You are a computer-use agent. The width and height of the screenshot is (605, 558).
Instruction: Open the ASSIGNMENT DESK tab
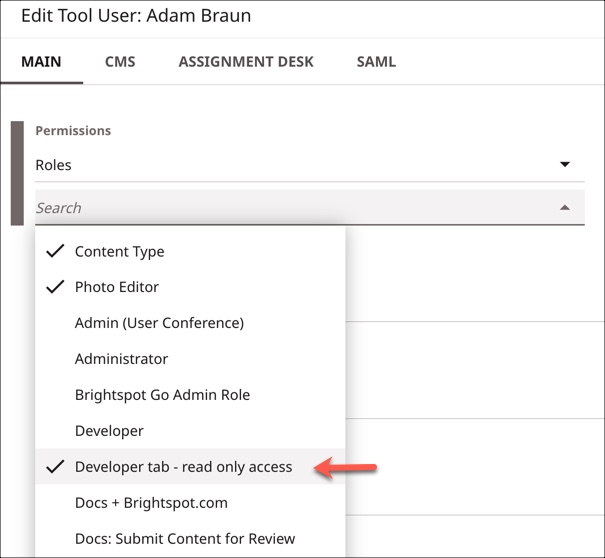pos(246,62)
